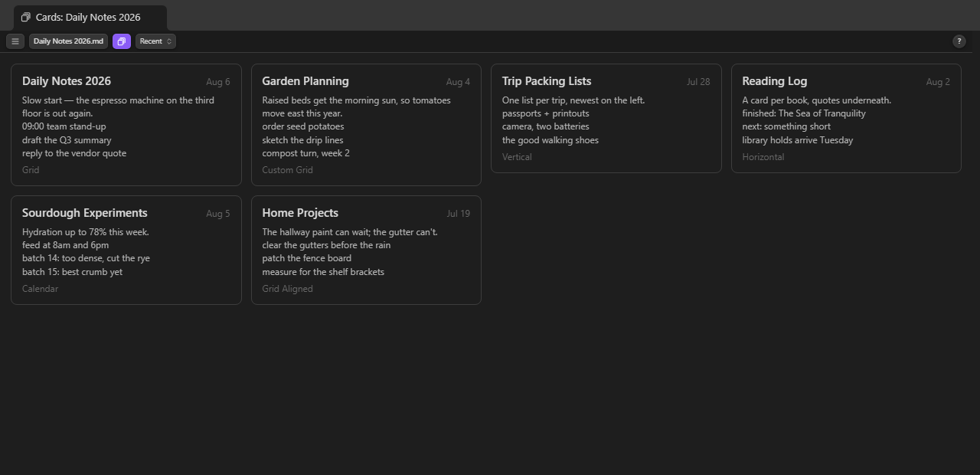Viewport: 980px width, 475px height.
Task: Click 'finished: The Sea of Tranquility'
Action: coord(804,113)
